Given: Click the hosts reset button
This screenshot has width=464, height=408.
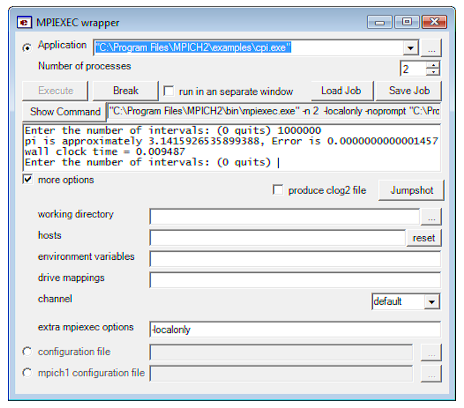Looking at the screenshot, I should 424,238.
